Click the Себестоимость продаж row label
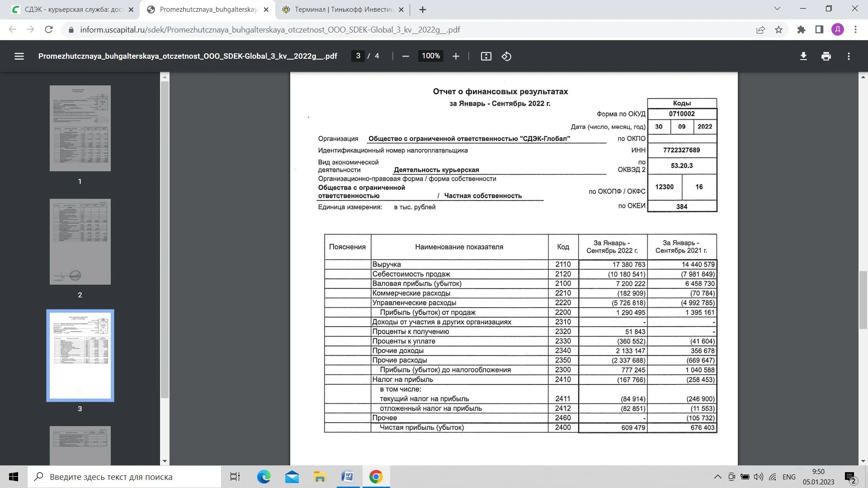 (x=411, y=274)
